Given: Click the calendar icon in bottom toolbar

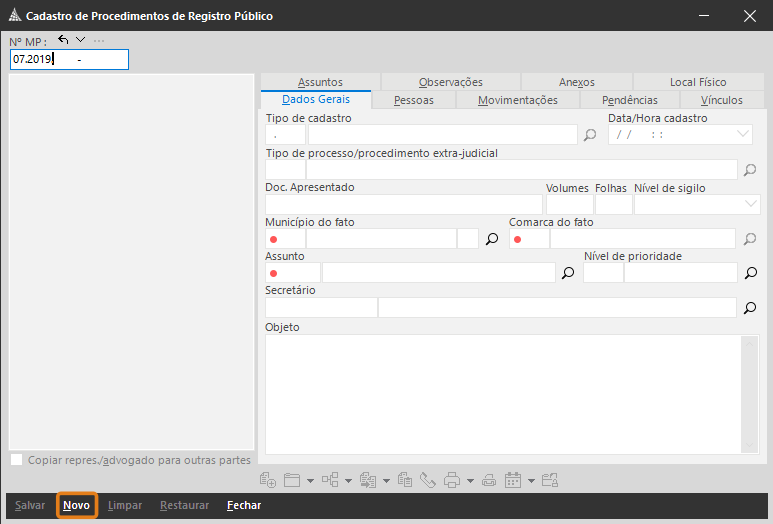Looking at the screenshot, I should pos(513,480).
